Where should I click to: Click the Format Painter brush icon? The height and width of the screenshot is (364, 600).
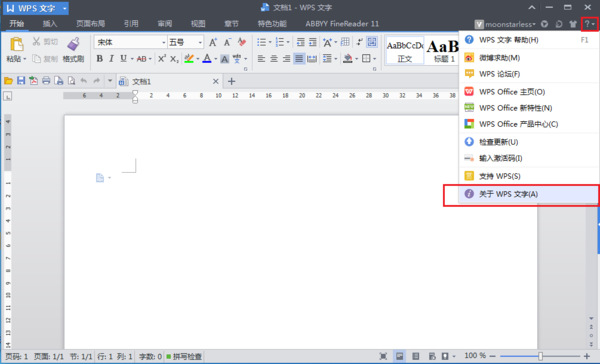pos(73,44)
